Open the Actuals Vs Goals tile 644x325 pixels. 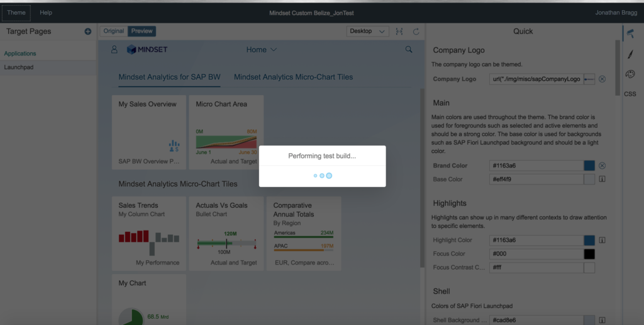[226, 234]
